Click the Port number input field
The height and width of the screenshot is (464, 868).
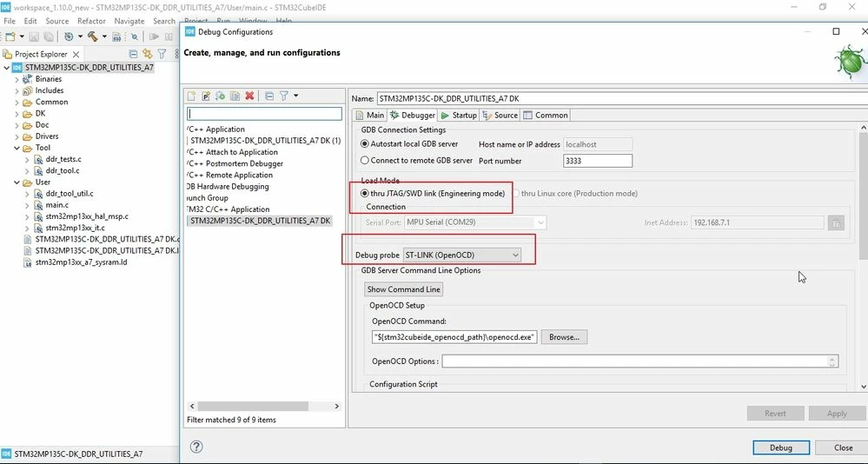point(597,161)
